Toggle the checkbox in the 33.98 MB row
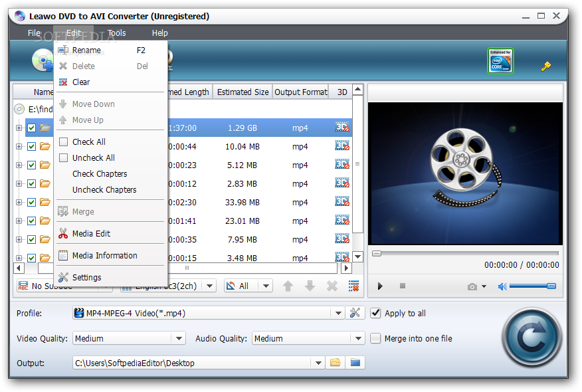Viewport: 582px width, 392px height. click(31, 202)
